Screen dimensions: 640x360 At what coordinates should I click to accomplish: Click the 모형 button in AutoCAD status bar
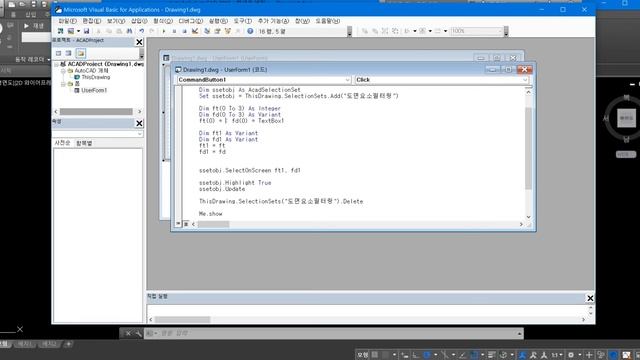tap(362, 355)
